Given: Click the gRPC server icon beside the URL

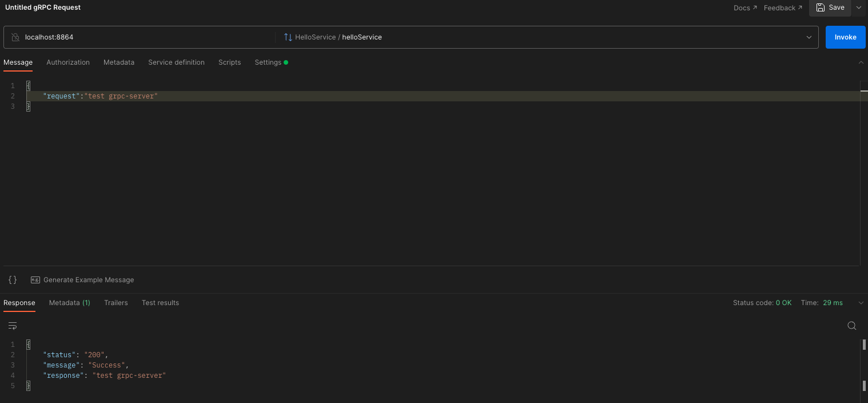Looking at the screenshot, I should click(15, 37).
